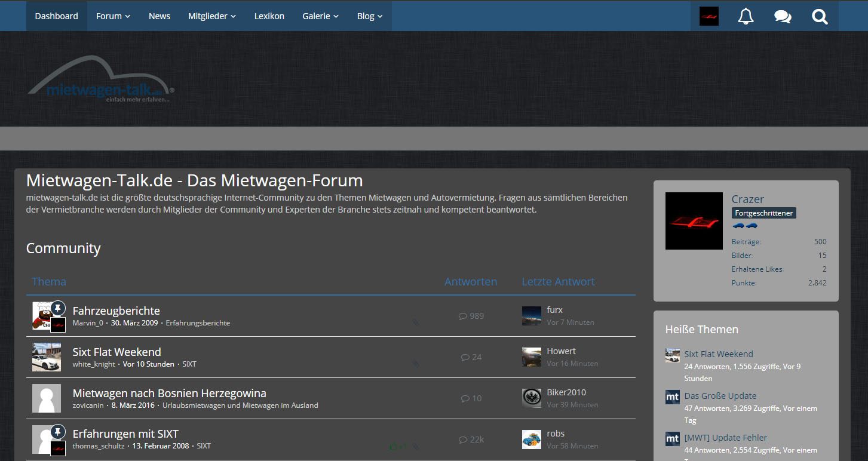This screenshot has width=868, height=461.
Task: Click the placeholder avatar of zovicanin's thread
Action: click(47, 398)
